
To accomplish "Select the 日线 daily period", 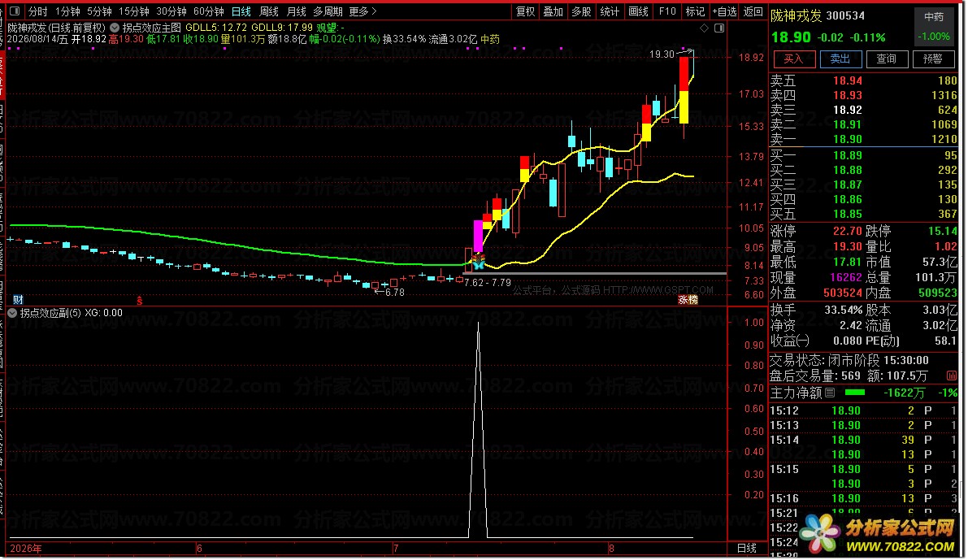I will (241, 11).
